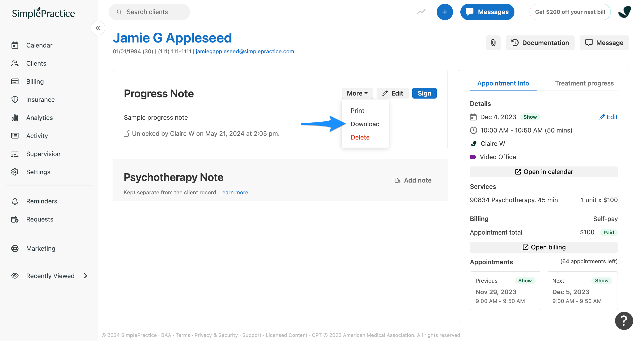Click the Recently Viewed eye icon
Image resolution: width=644 pixels, height=351 pixels.
[x=15, y=276]
